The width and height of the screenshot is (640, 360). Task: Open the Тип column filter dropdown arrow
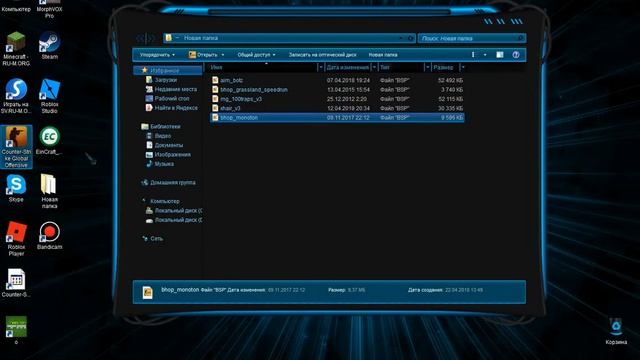(427, 67)
